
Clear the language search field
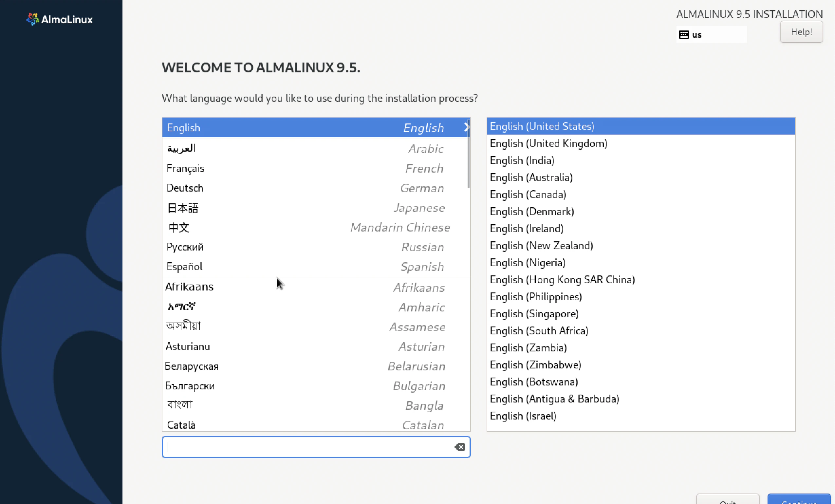coord(459,447)
